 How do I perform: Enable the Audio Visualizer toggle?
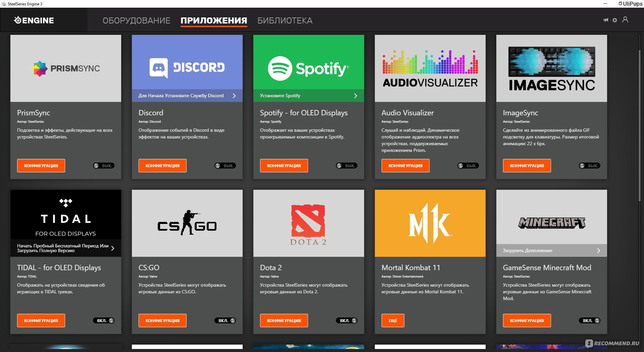coord(468,166)
